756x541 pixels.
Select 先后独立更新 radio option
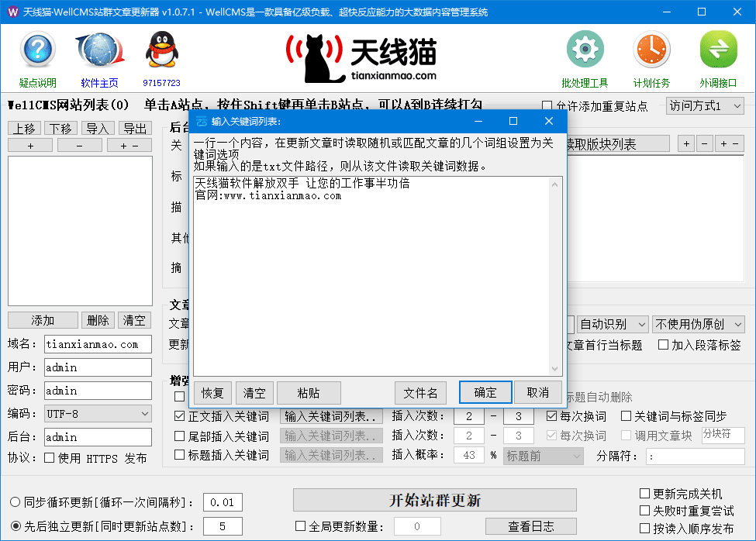[16, 526]
